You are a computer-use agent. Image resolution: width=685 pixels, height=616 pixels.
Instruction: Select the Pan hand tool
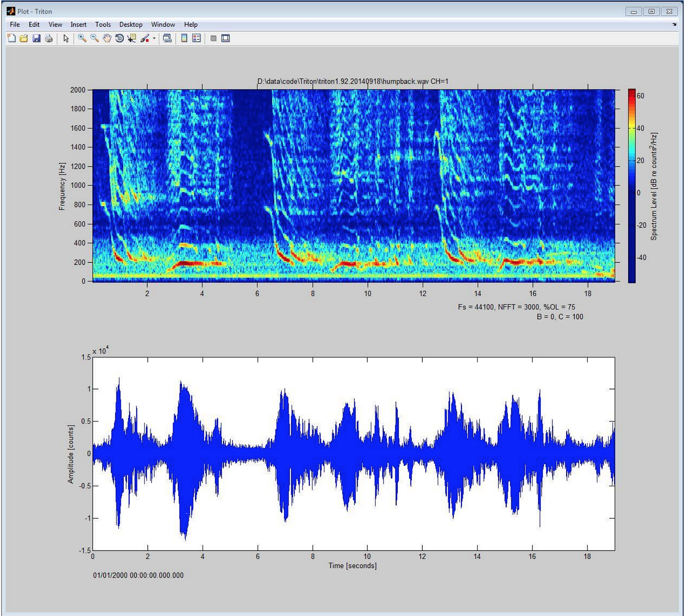107,38
